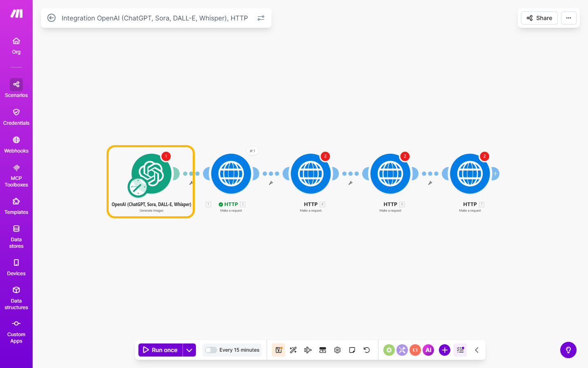Image resolution: width=588 pixels, height=368 pixels.
Task: Click the scenario name text field
Action: coord(154,18)
